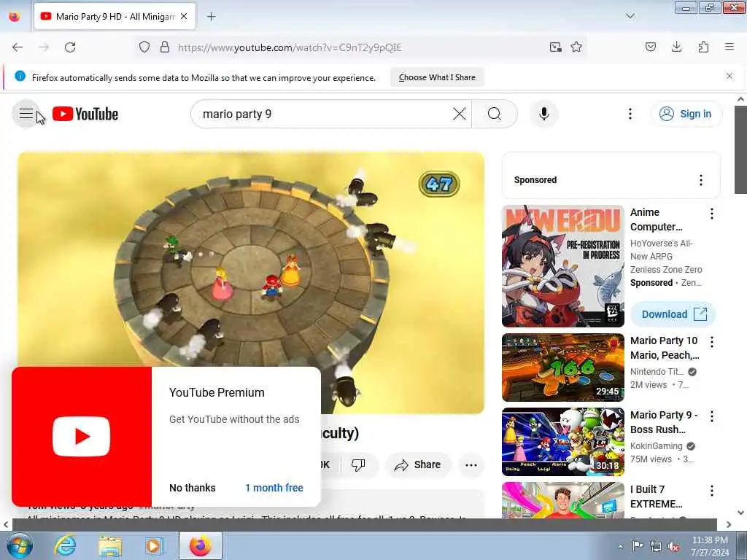Viewport: 747px width, 560px height.
Task: Click the Sign in button
Action: coord(686,114)
